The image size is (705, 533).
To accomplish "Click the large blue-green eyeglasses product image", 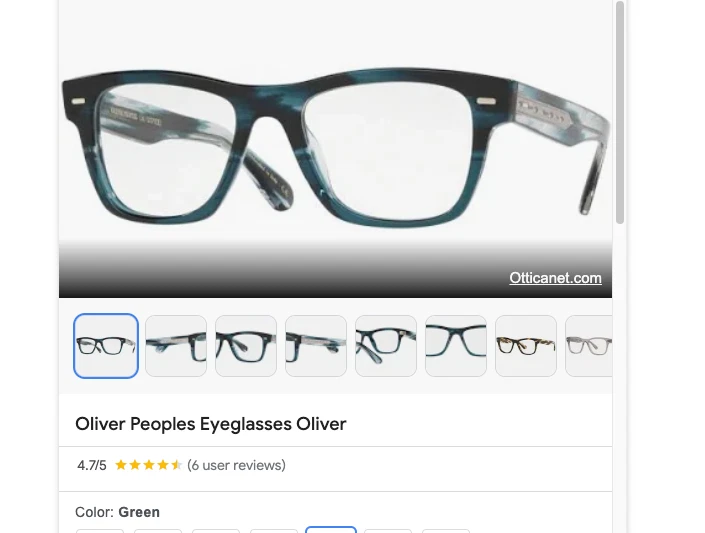I will 335,146.
